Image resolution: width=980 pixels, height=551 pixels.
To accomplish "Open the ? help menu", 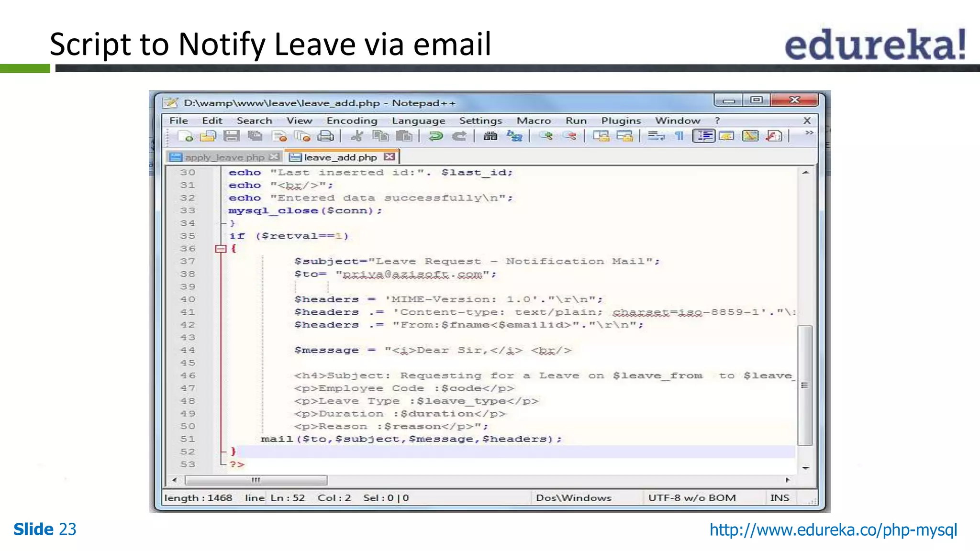I will click(717, 121).
